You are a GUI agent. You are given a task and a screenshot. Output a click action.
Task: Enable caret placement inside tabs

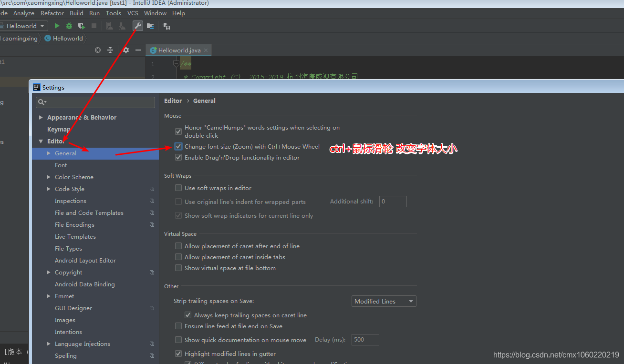pyautogui.click(x=178, y=257)
